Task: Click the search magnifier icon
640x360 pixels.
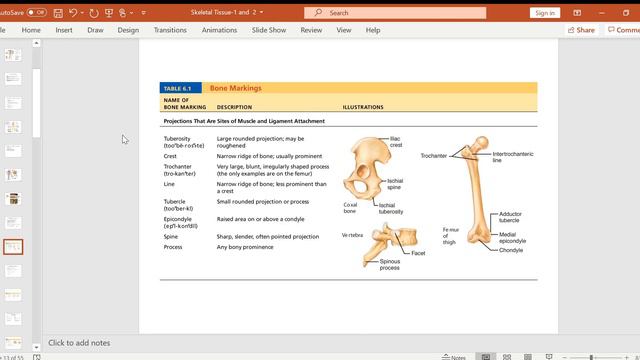Action: pyautogui.click(x=318, y=13)
